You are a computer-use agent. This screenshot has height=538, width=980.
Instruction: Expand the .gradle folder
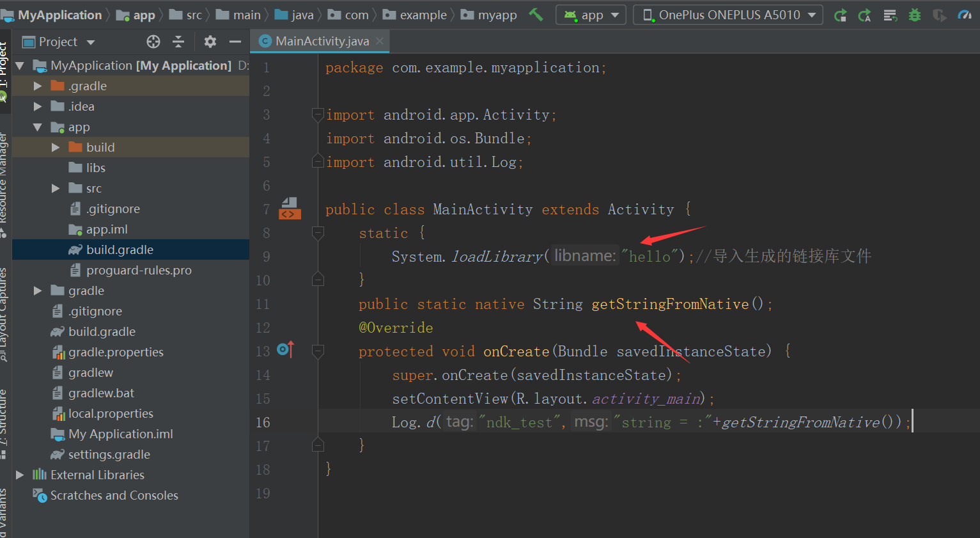coord(38,86)
